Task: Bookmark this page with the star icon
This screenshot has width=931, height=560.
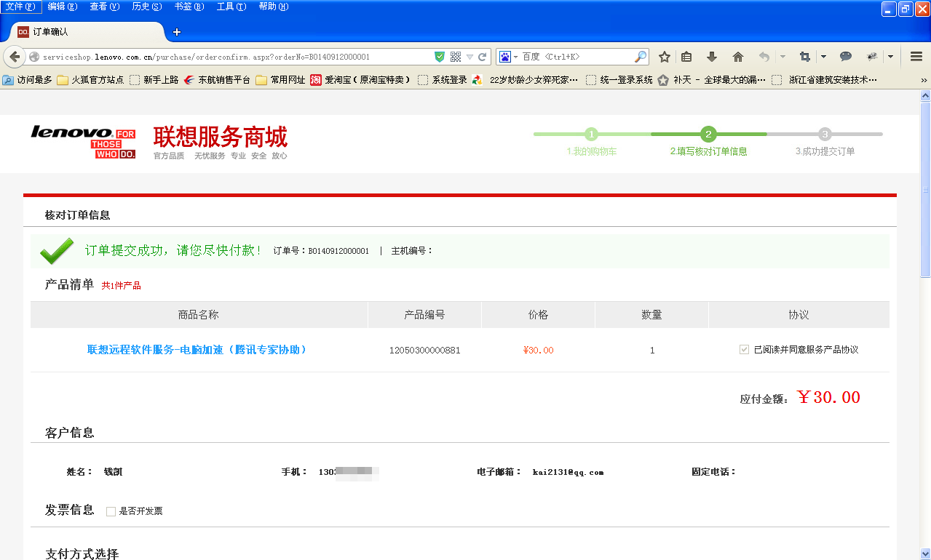Action: point(664,57)
